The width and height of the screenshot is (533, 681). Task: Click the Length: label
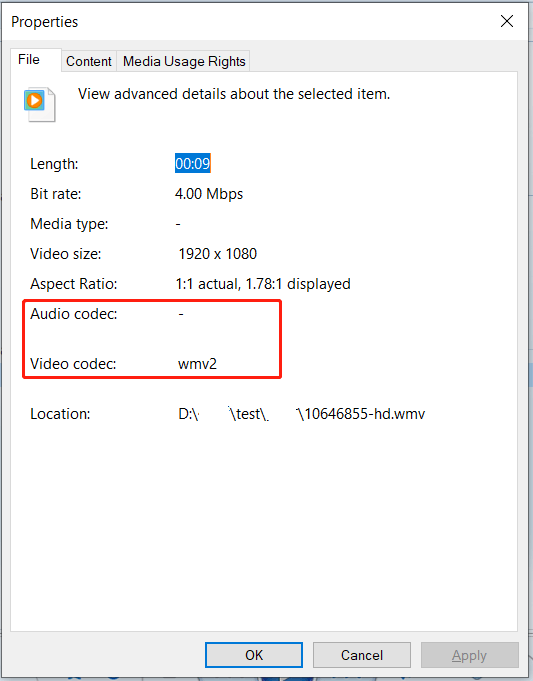54,164
